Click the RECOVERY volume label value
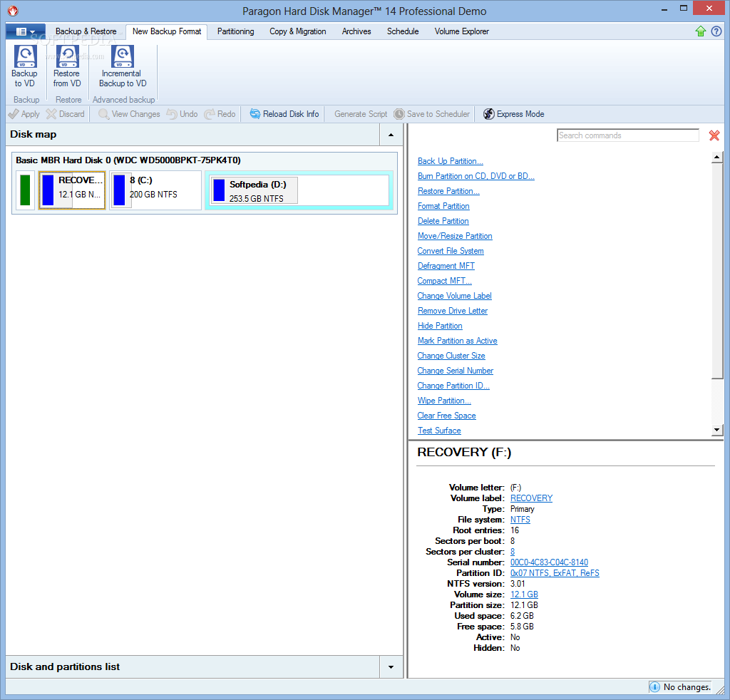The image size is (730, 700). 531,498
